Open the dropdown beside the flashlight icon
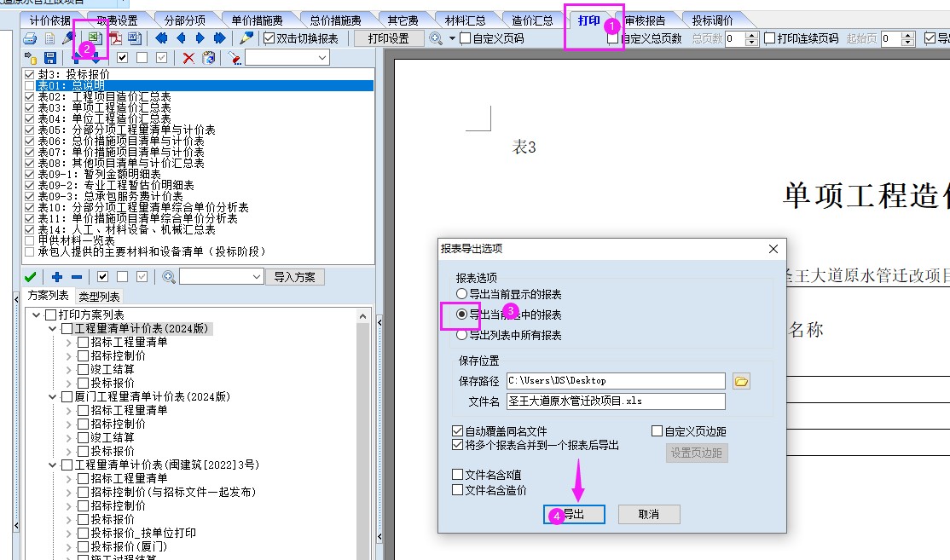 [x=321, y=58]
